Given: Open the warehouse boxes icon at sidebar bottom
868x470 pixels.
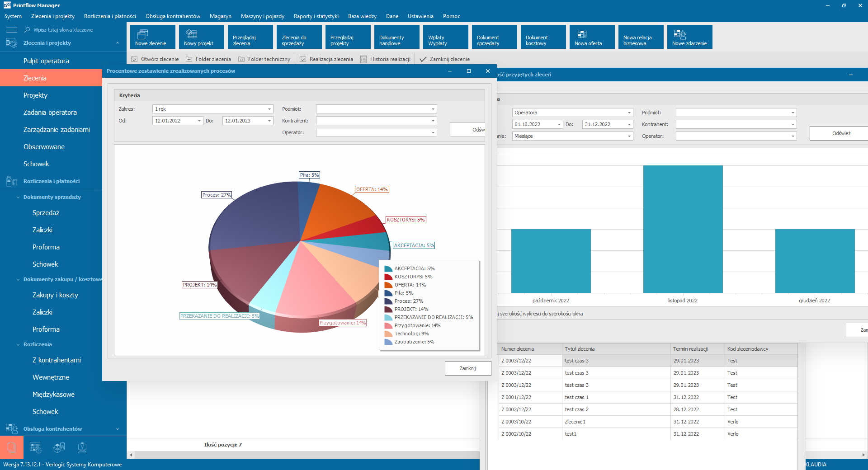Looking at the screenshot, I should coord(59,447).
